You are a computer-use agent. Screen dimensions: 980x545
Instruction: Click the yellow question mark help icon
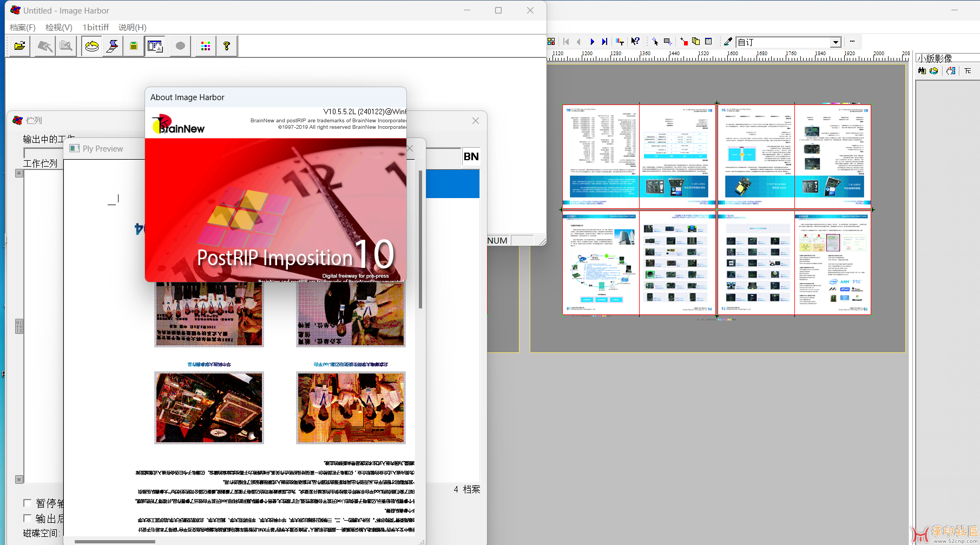(x=227, y=46)
